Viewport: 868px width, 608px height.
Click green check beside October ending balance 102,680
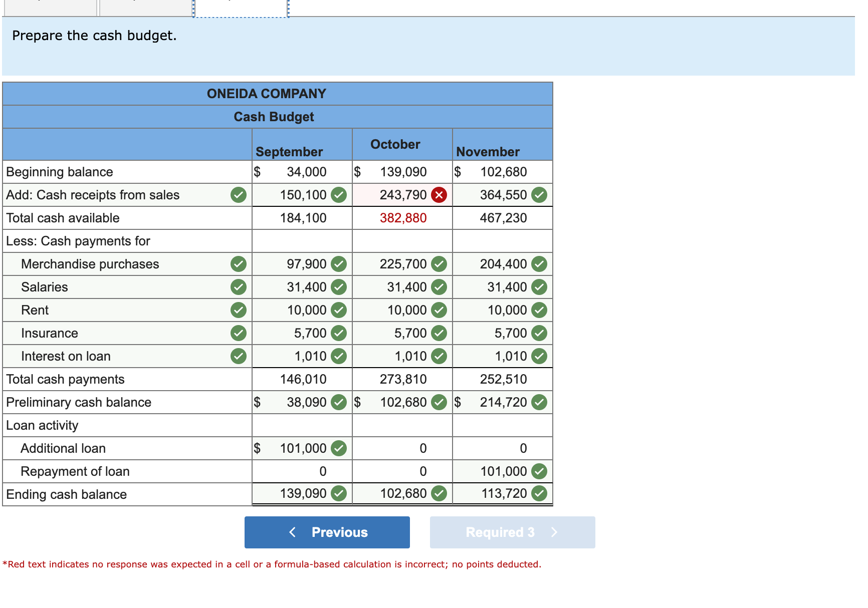(439, 493)
